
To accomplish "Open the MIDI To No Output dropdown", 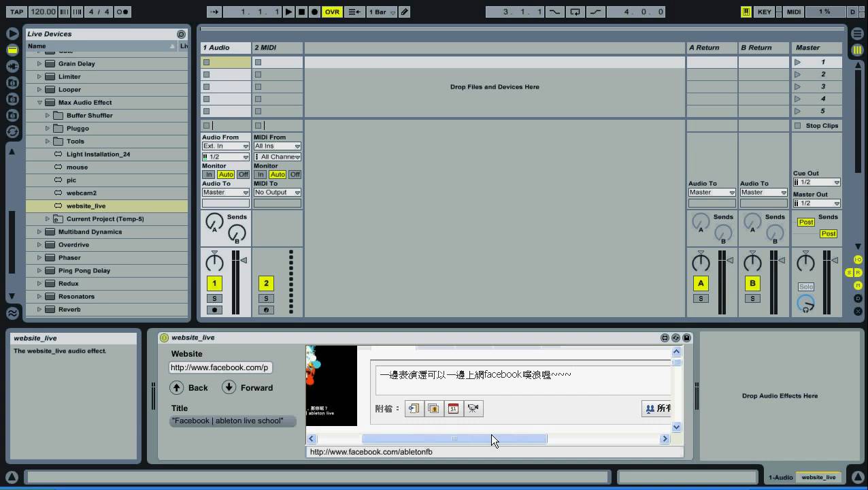I will [278, 193].
